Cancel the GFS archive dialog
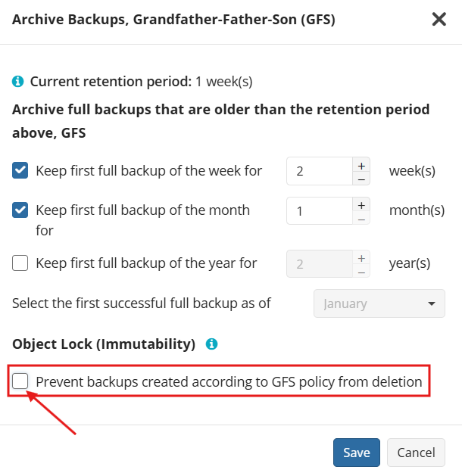 (416, 453)
